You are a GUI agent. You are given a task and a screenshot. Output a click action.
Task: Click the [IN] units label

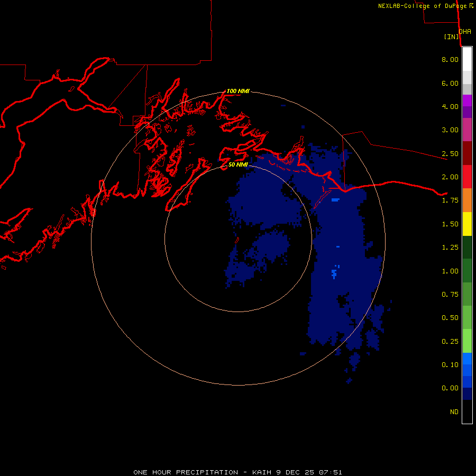point(452,36)
